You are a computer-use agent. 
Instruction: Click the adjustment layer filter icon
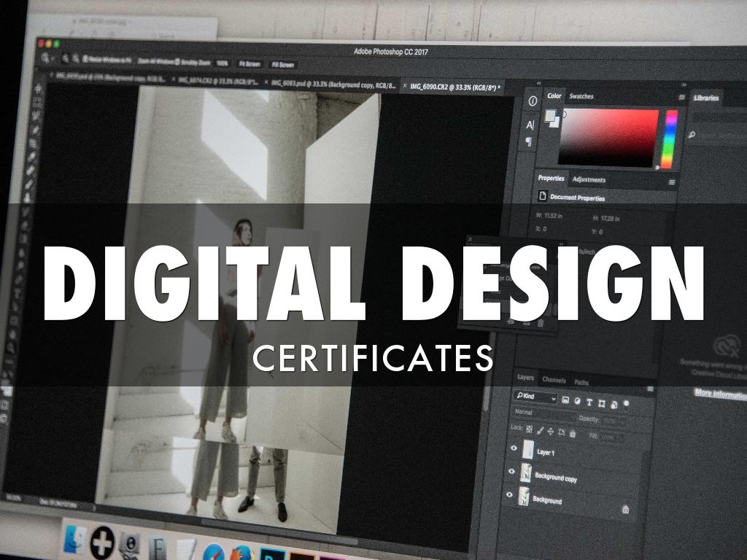point(577,401)
